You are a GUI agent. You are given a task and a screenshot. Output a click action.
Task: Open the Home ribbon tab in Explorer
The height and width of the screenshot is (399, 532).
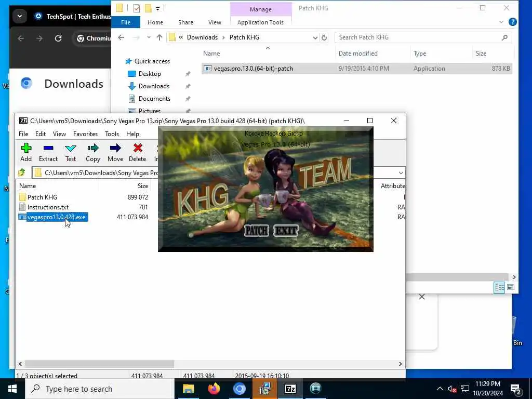[155, 22]
